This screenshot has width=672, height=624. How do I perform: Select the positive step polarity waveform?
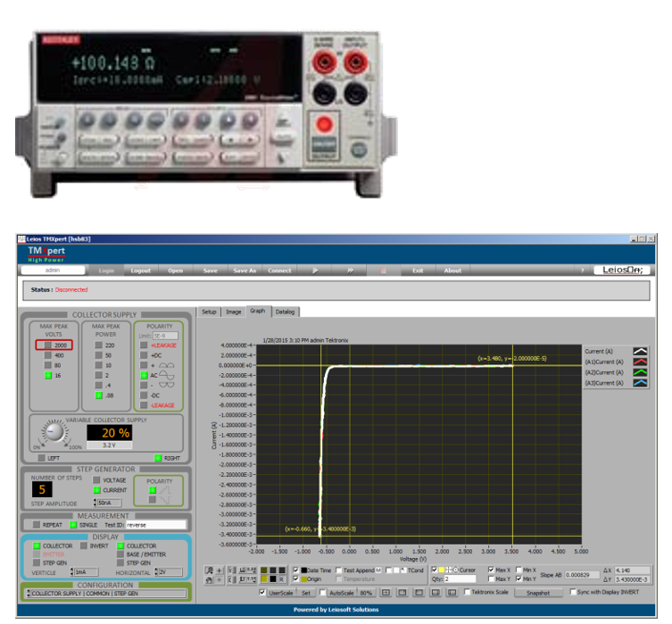tap(165, 489)
